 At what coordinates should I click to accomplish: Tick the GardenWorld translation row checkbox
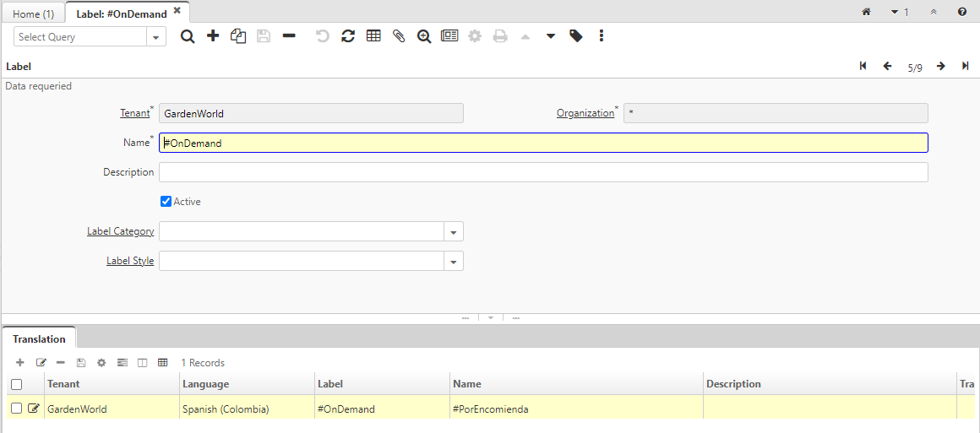(16, 409)
